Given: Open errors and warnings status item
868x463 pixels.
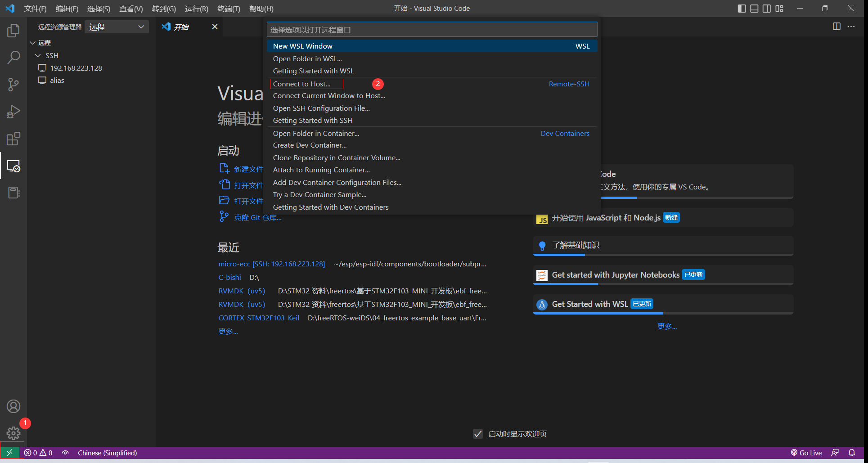Looking at the screenshot, I should click(38, 453).
